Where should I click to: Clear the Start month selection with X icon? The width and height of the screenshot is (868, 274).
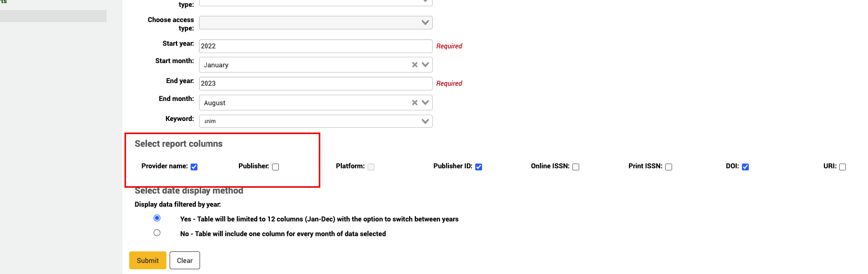(x=414, y=65)
